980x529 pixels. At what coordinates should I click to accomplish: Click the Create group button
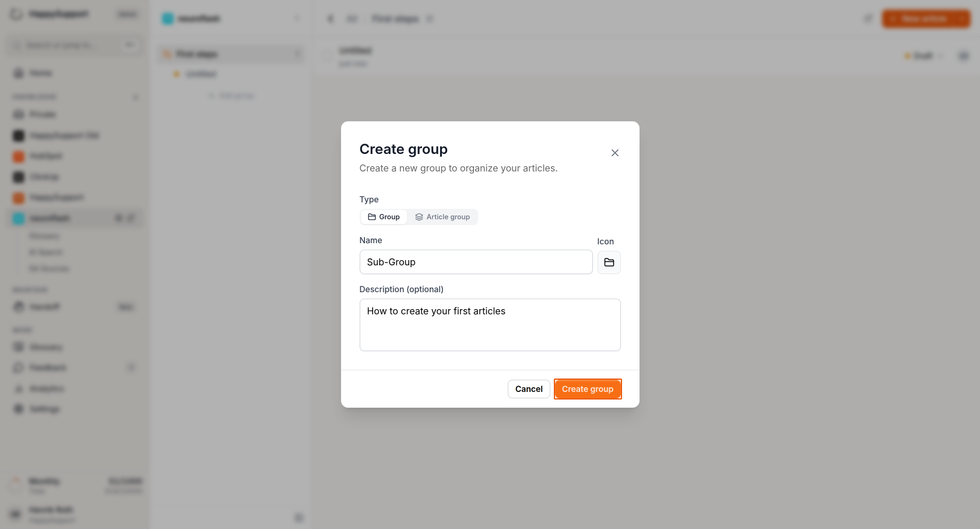(588, 389)
